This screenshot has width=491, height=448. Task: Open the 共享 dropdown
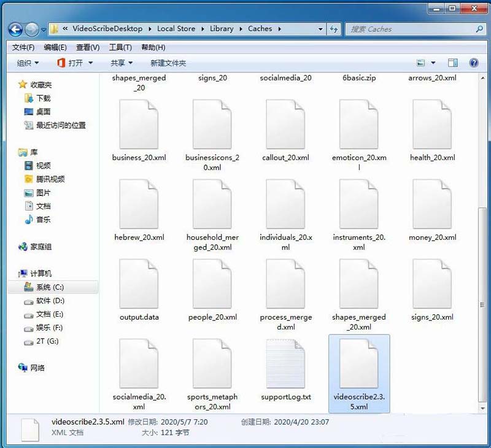pos(122,63)
